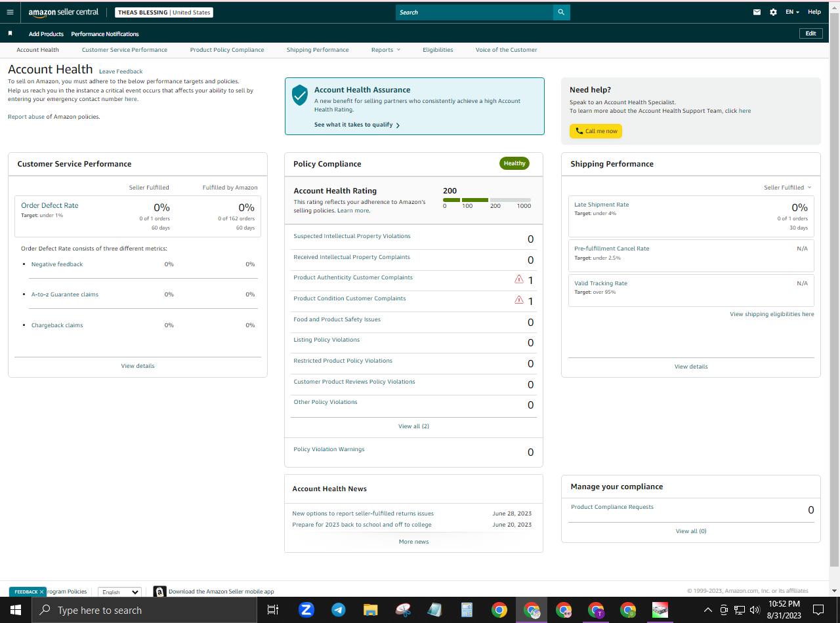Click the volume speaker tray icon
The height and width of the screenshot is (623, 840).
click(754, 610)
